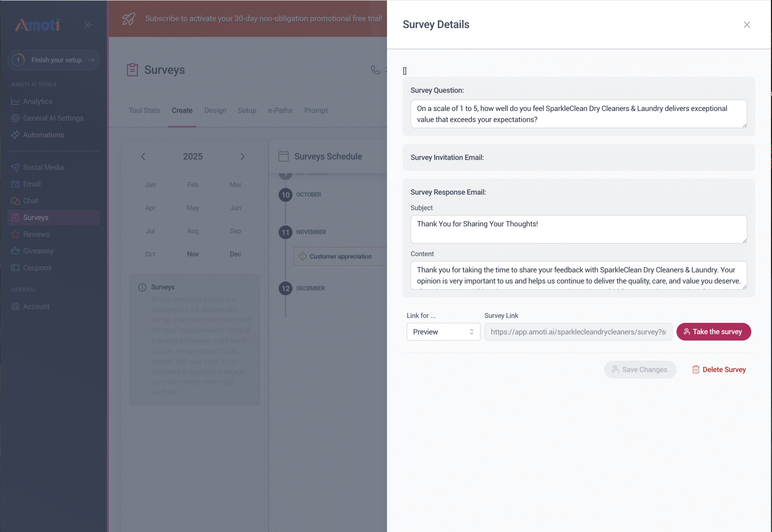
Task: Open General AI Settings gear item
Action: click(x=53, y=118)
